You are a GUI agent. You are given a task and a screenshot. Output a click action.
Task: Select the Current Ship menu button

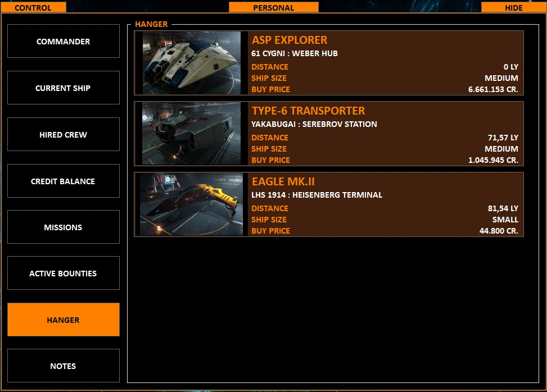click(64, 88)
